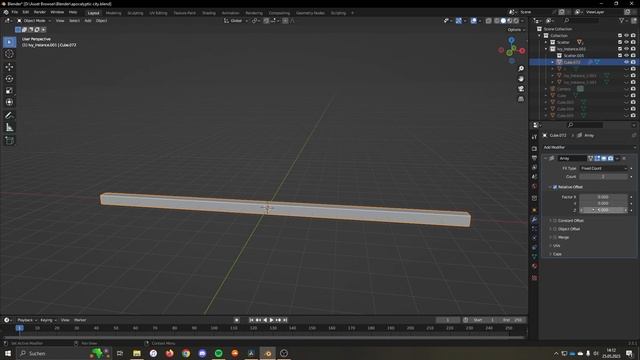The height and width of the screenshot is (360, 640).
Task: Open the Object Data properties tab
Action: [534, 256]
